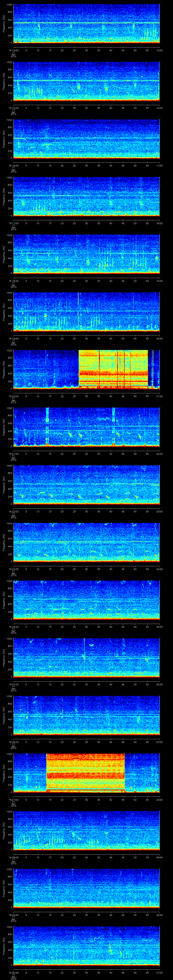The width and height of the screenshot is (173, 980).
Task: Click the spectrogram panel starting at 16:28:00
Action: click(x=87, y=831)
